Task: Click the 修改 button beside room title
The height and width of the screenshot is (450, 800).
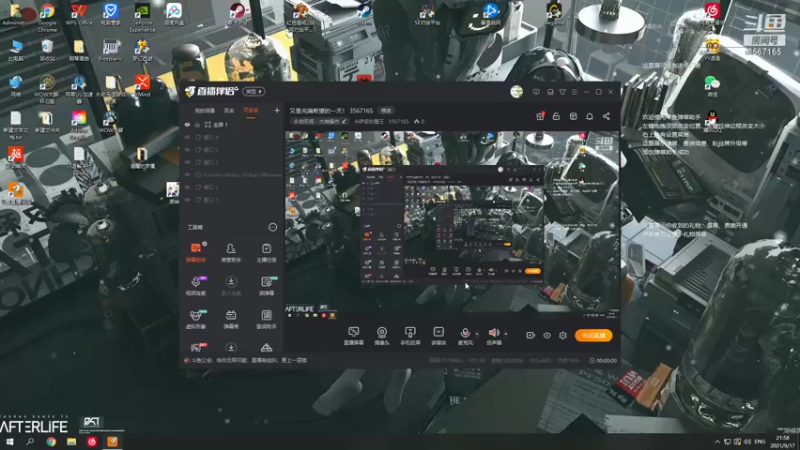Action: [386, 111]
